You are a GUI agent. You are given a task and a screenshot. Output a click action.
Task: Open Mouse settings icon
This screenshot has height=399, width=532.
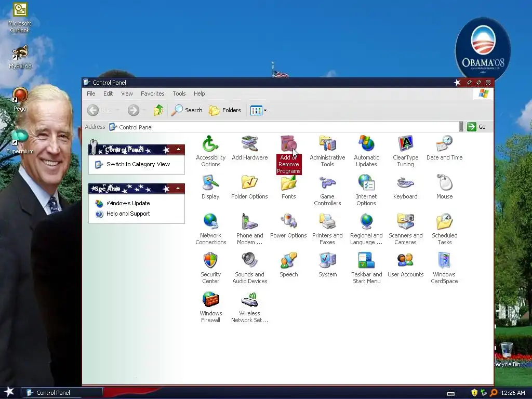tap(445, 187)
